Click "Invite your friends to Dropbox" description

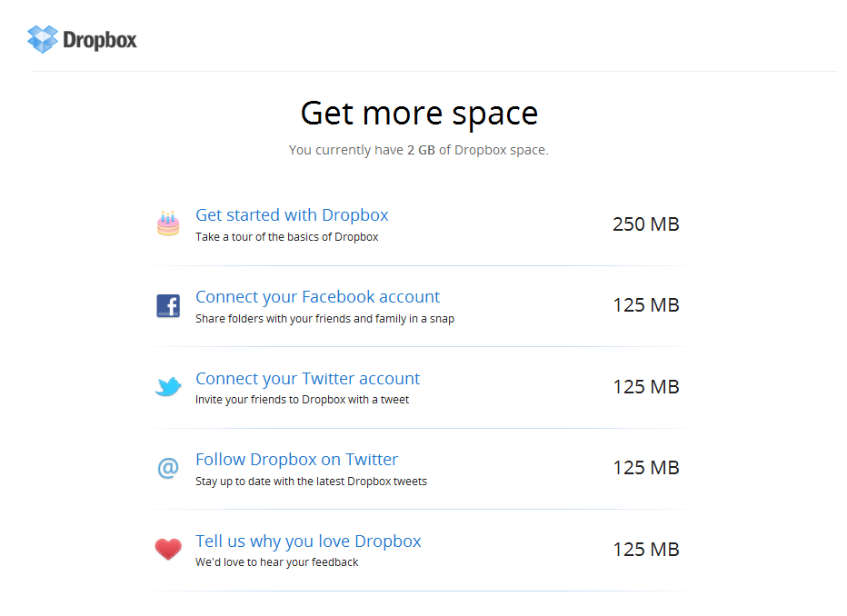(x=302, y=400)
